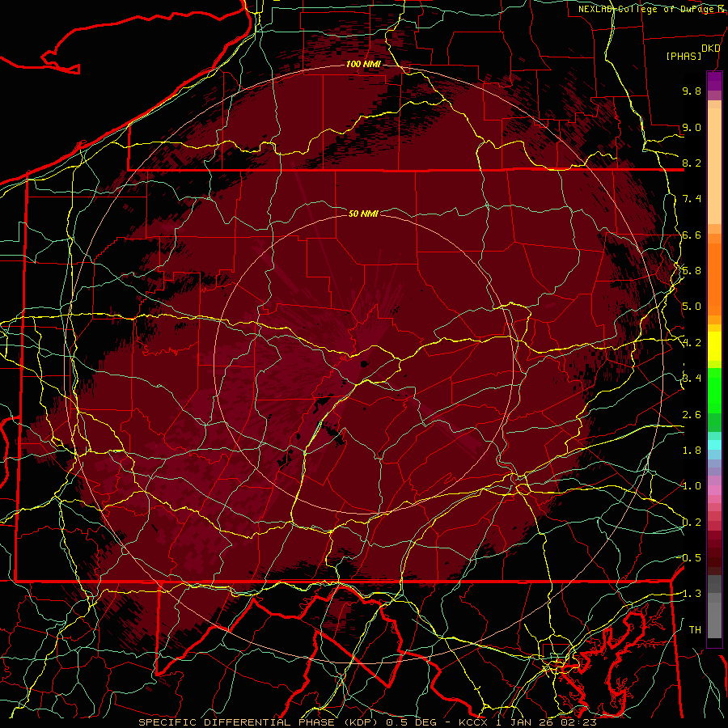Screen dimensions: 728x728
Task: Pick the bright green segment of the color scale
Action: [714, 391]
